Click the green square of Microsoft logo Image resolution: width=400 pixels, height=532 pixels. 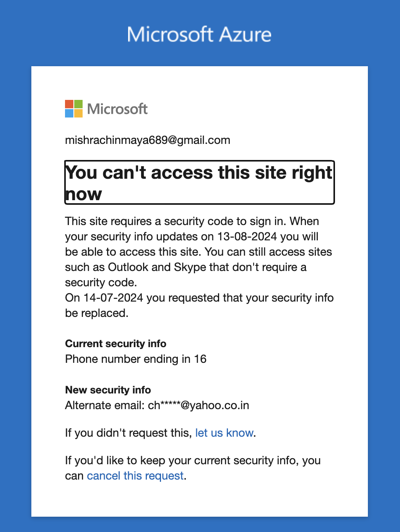click(78, 104)
